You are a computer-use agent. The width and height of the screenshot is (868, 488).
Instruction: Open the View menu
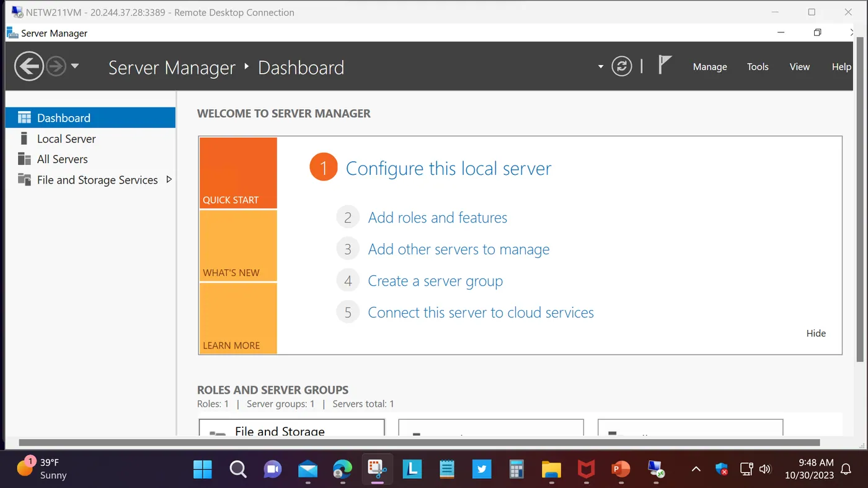click(799, 67)
